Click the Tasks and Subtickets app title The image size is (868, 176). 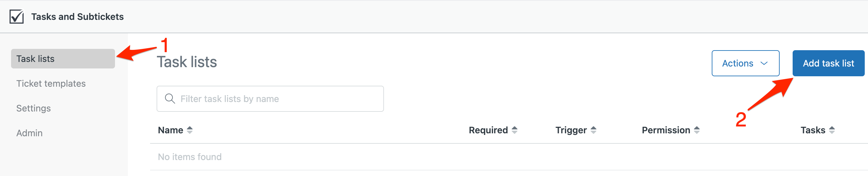point(78,17)
